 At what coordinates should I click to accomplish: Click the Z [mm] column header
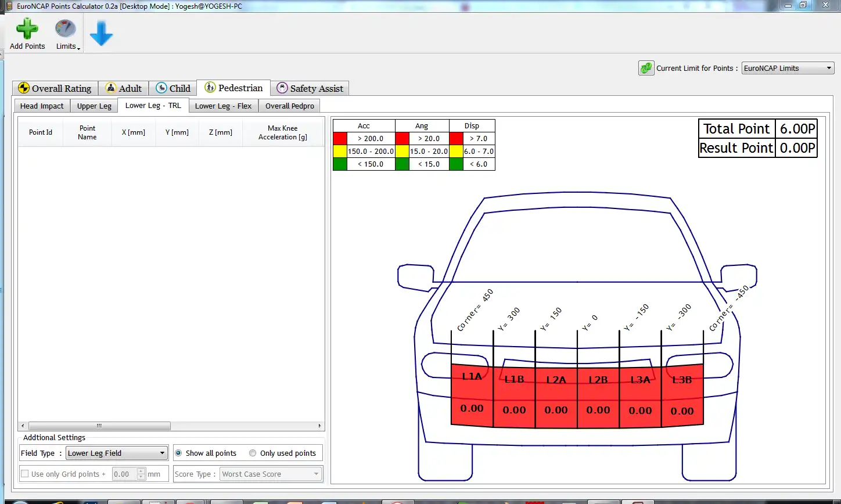221,132
